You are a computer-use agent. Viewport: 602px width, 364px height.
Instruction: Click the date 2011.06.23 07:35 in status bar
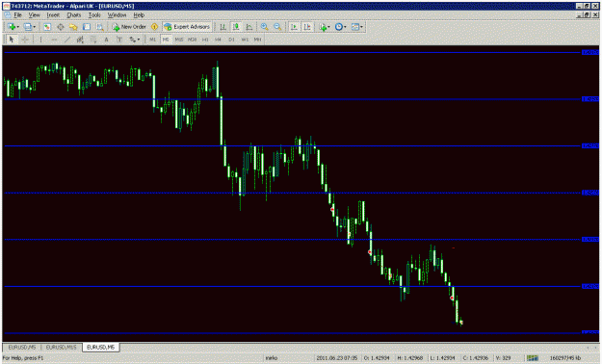337,358
